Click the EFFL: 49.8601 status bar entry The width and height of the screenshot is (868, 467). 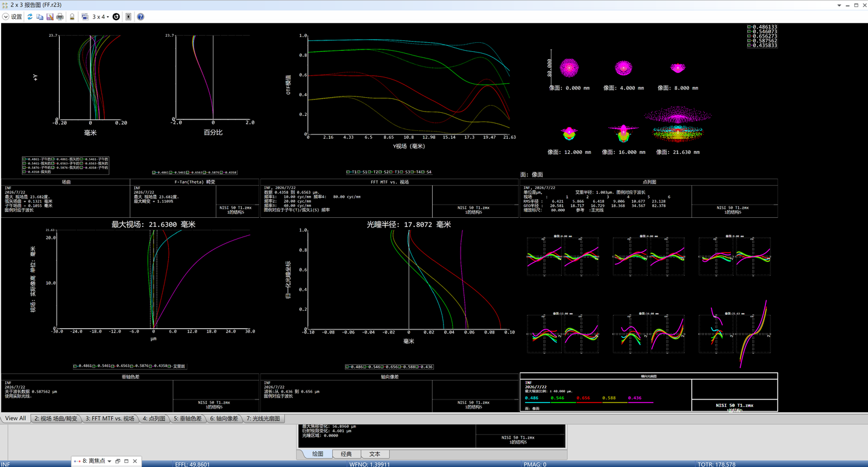pos(192,464)
